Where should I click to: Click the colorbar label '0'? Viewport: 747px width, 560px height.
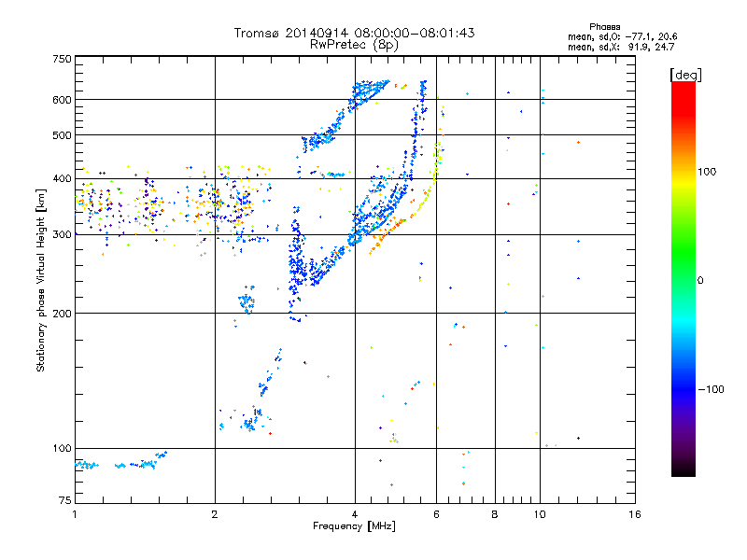700,281
